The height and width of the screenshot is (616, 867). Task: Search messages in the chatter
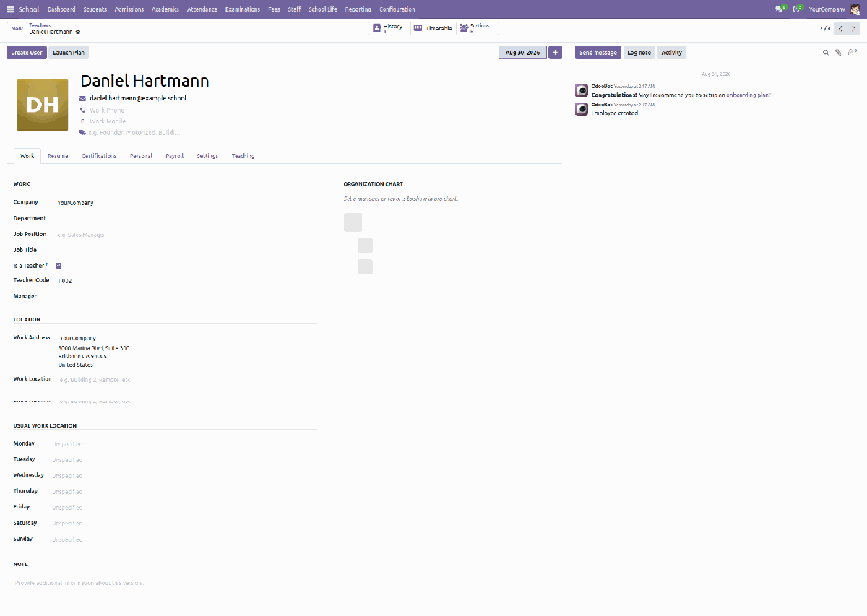826,53
